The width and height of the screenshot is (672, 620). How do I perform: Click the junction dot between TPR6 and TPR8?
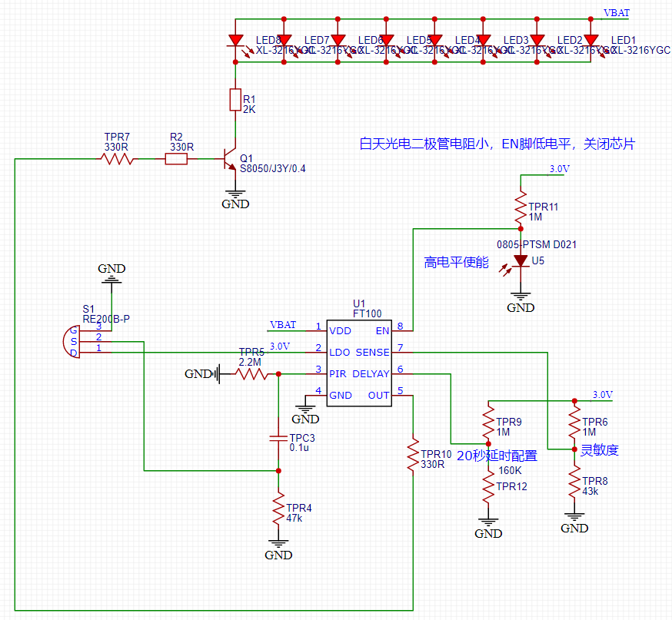click(574, 449)
